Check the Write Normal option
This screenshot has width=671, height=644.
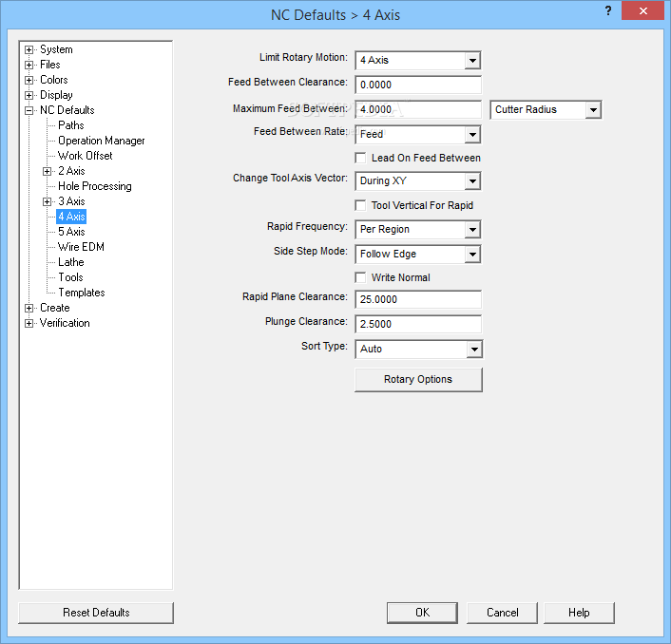click(361, 278)
